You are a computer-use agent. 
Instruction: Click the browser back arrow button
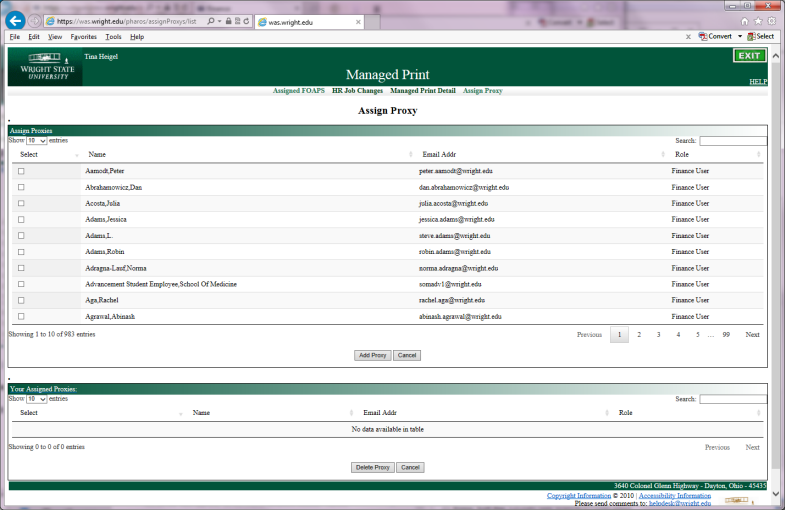point(16,21)
